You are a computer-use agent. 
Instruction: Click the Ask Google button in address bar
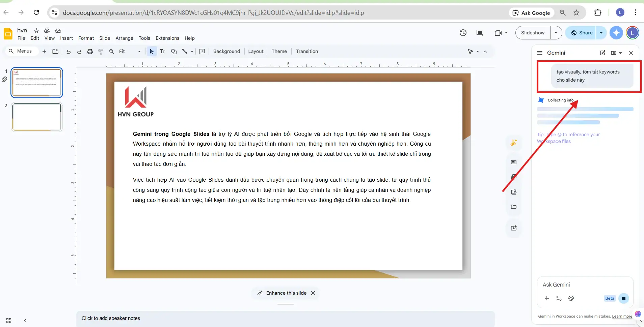(531, 13)
